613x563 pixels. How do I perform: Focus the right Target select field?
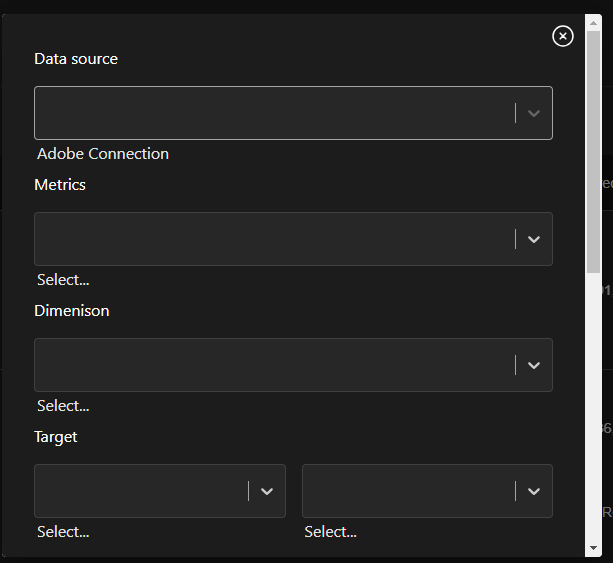click(408, 491)
